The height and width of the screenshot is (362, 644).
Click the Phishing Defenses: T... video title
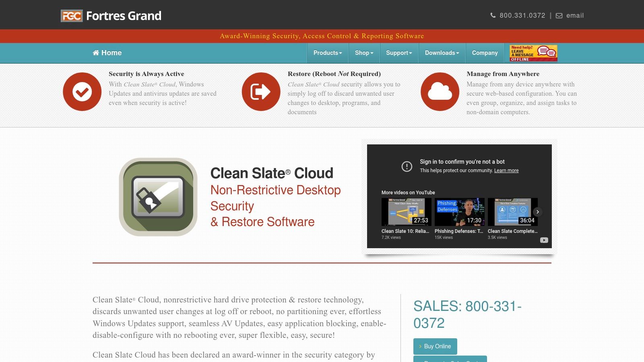point(459,231)
